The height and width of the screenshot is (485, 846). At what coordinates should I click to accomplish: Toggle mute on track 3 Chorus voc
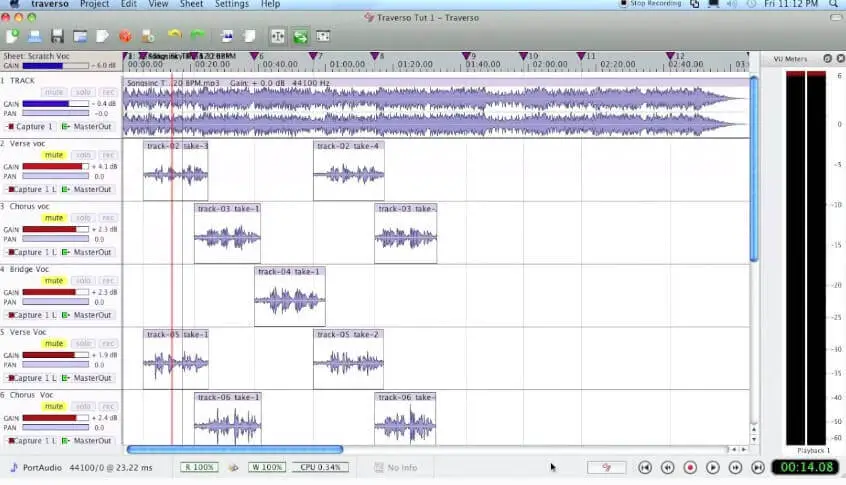point(54,218)
